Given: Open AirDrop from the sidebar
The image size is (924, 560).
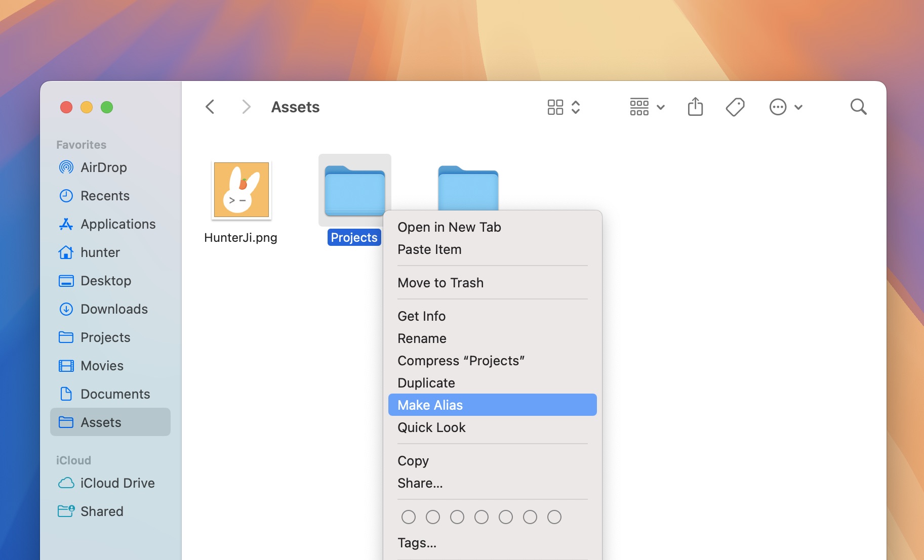Looking at the screenshot, I should click(x=103, y=167).
